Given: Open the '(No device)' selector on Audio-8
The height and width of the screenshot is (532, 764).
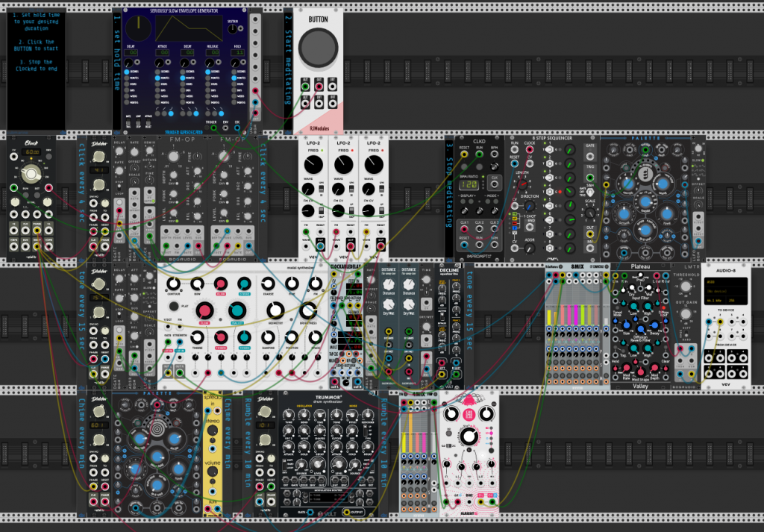Looking at the screenshot, I should pyautogui.click(x=725, y=291).
